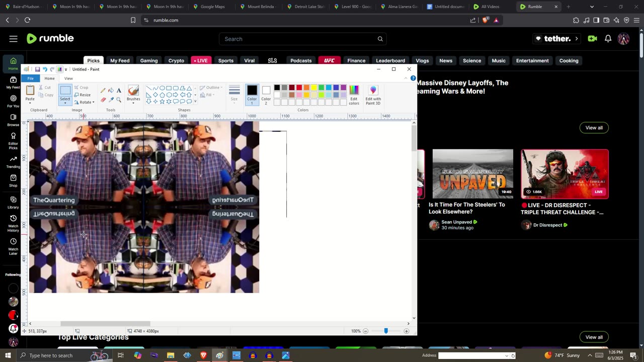Pick the Fill with color bucket tool
Viewport: 644px width, 362px height.
[111, 90]
